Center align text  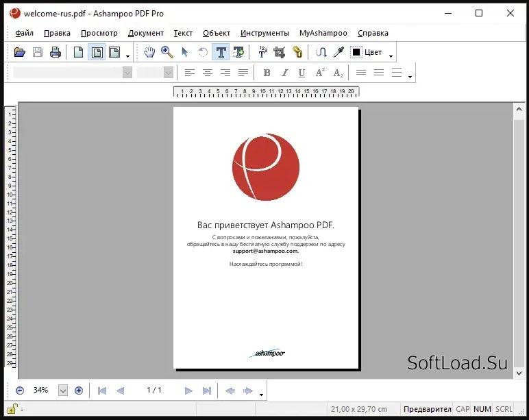click(208, 73)
